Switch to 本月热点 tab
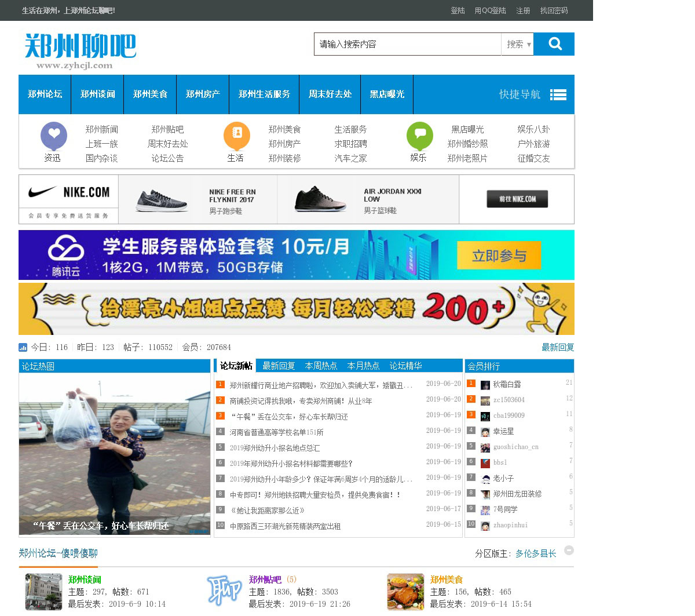This screenshot has height=616, width=695. [x=363, y=366]
